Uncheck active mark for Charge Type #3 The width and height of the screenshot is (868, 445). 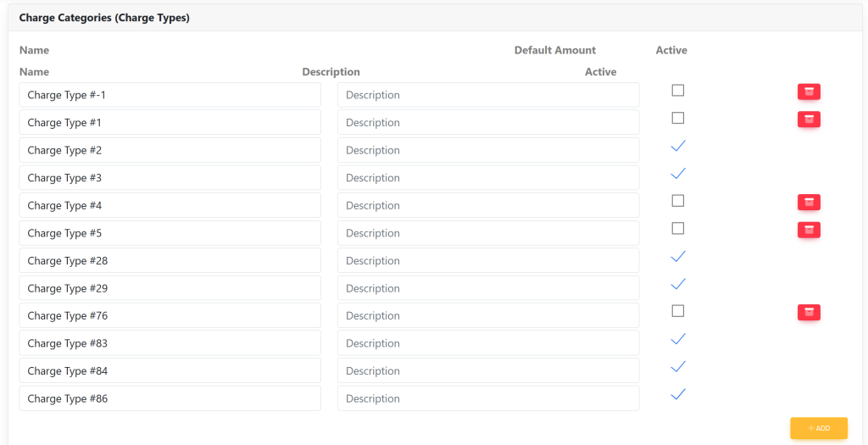(677, 174)
